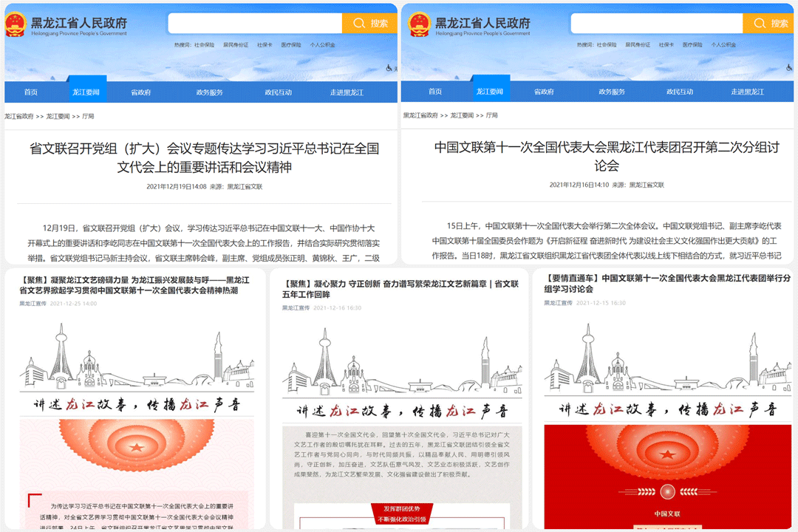The image size is (798, 532).
Task: Open the 政务服务 menu on right page
Action: point(614,91)
